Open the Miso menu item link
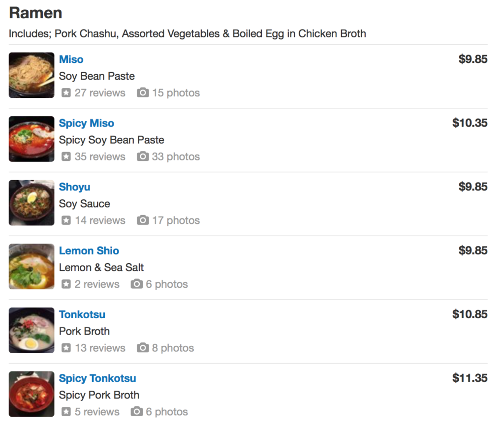This screenshot has width=504, height=426. click(x=71, y=60)
